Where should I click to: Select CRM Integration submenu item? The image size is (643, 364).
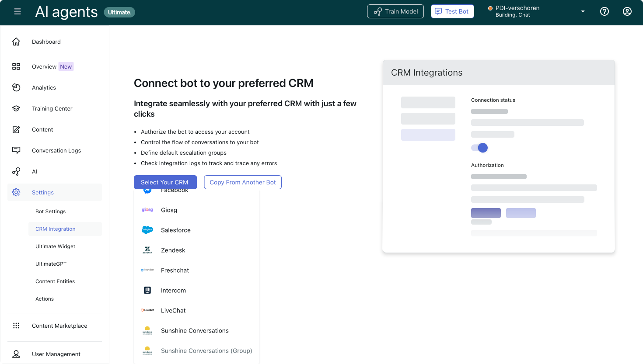coord(65,229)
